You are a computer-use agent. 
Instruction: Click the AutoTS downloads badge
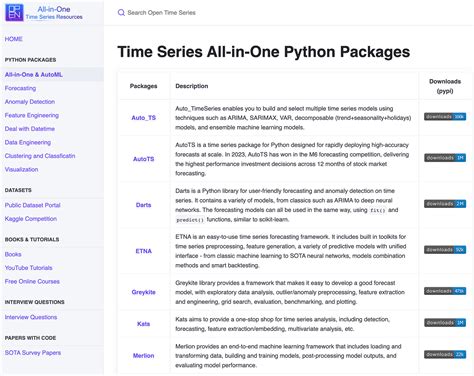tap(445, 158)
